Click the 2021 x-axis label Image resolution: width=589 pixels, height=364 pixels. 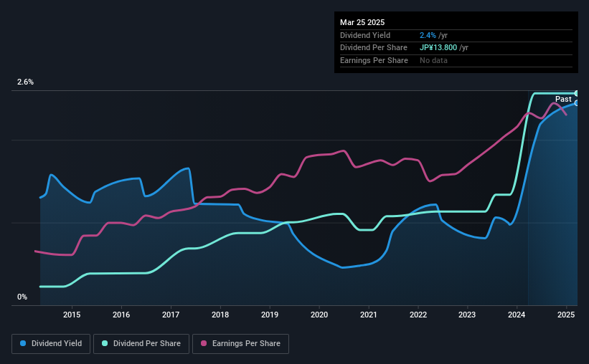tap(369, 315)
